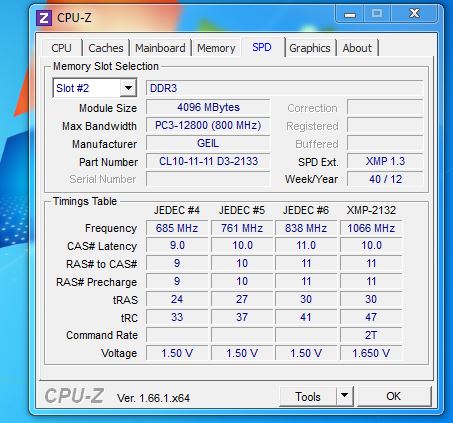The image size is (453, 423).
Task: Click the Ver. 1.66.1.x64 version text
Action: point(153,398)
